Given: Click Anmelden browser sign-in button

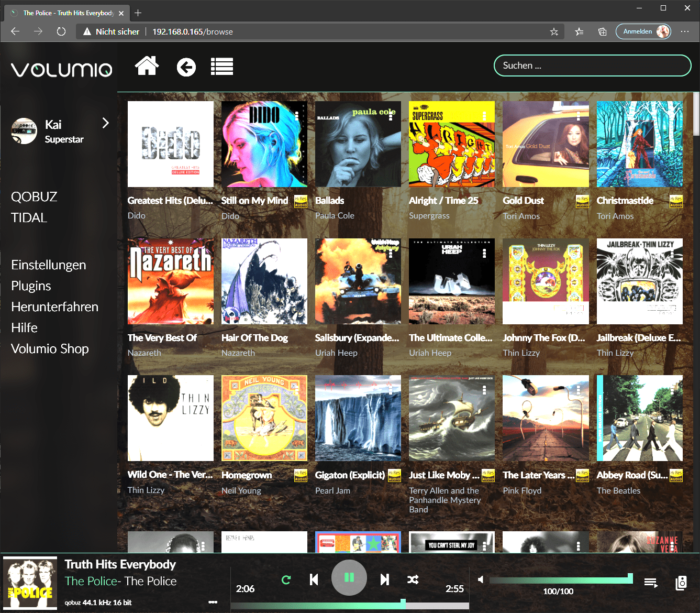Looking at the screenshot, I should click(643, 31).
